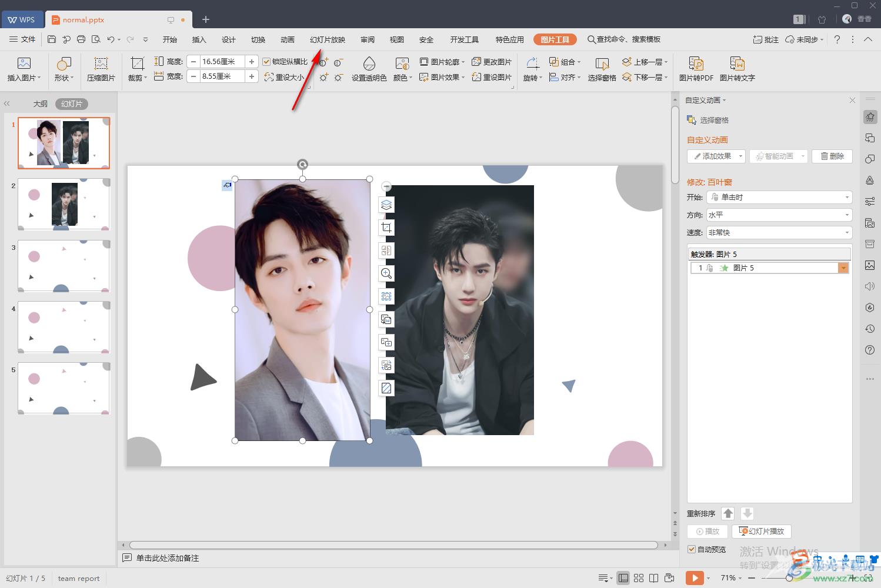The height and width of the screenshot is (588, 881).
Task: Click the 高度 height input field
Action: tap(222, 62)
